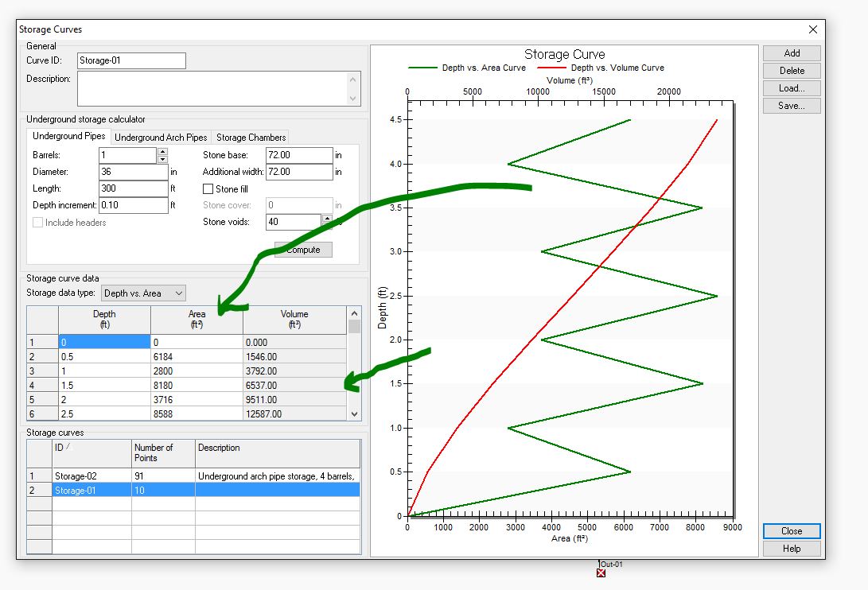Click volume cell 6537.00
Image resolution: width=868 pixels, height=590 pixels.
coord(294,386)
